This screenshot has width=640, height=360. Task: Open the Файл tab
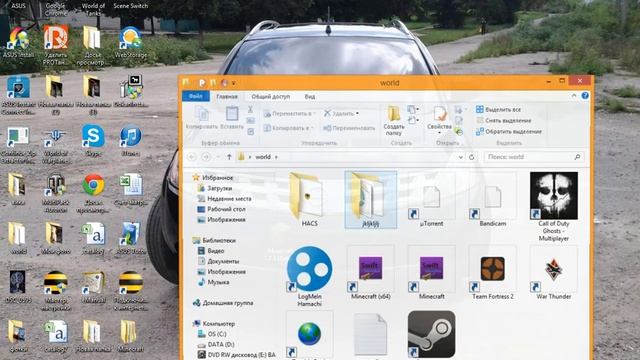coord(196,96)
